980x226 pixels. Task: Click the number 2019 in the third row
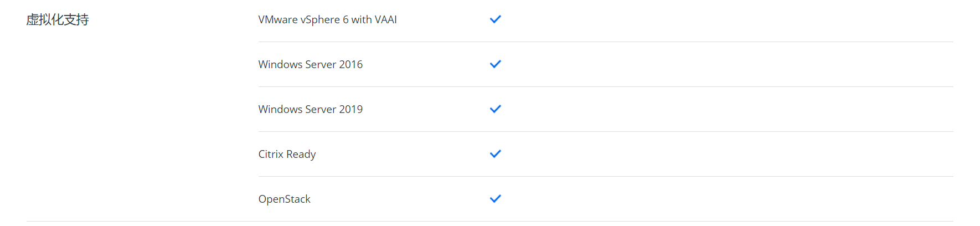[351, 110]
